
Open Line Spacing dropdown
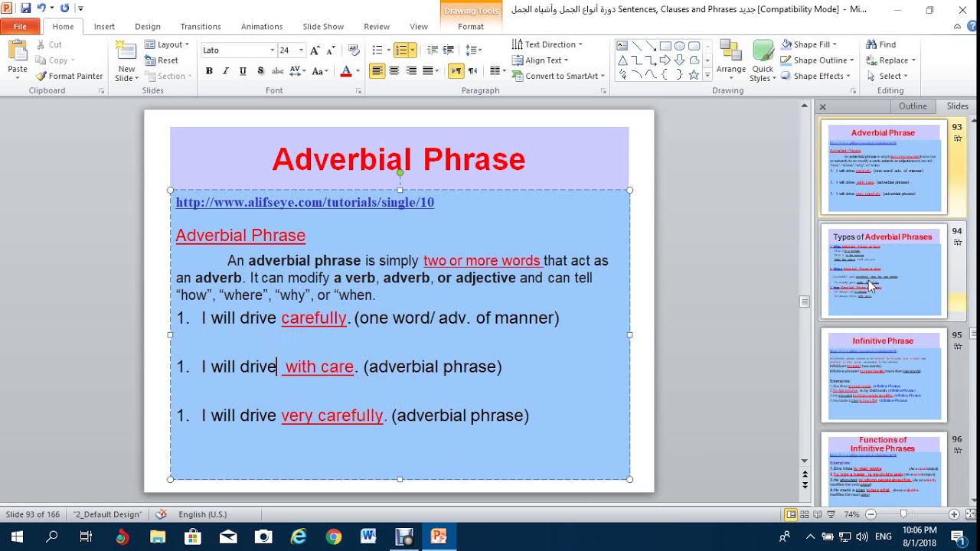click(x=474, y=50)
